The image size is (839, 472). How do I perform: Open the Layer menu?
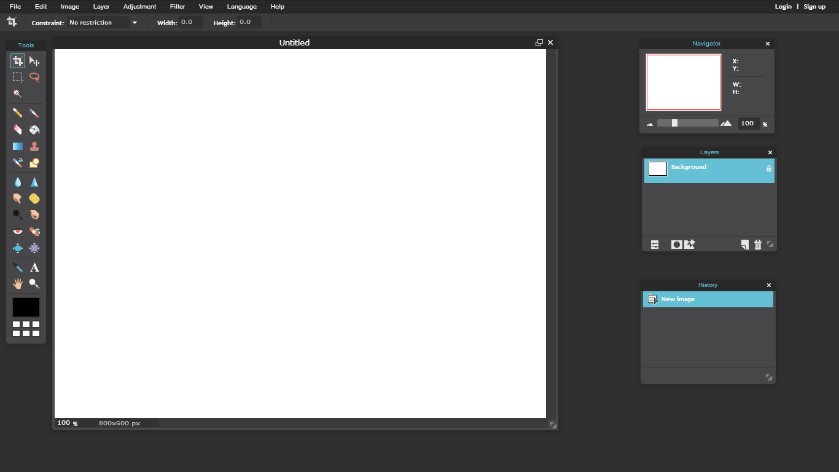pyautogui.click(x=101, y=6)
